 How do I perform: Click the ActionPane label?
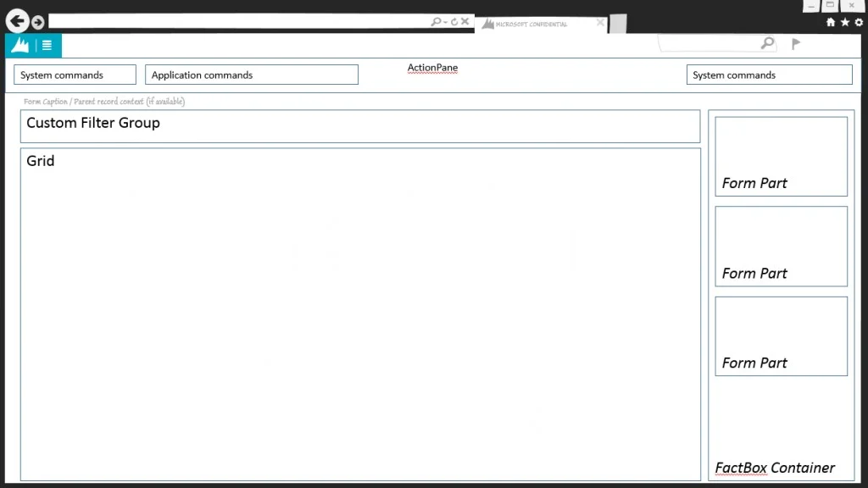point(432,68)
